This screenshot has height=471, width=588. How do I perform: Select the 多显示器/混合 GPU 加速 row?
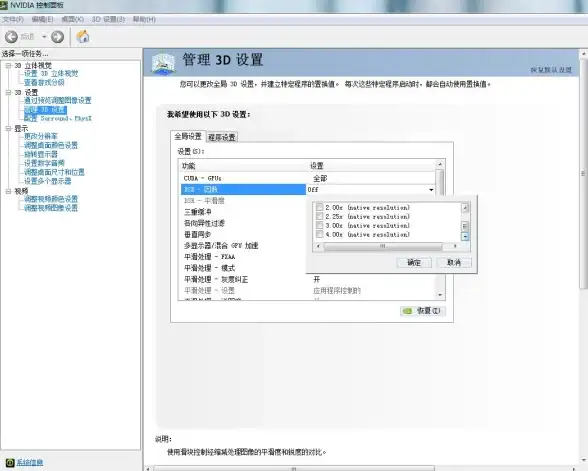[243, 246]
